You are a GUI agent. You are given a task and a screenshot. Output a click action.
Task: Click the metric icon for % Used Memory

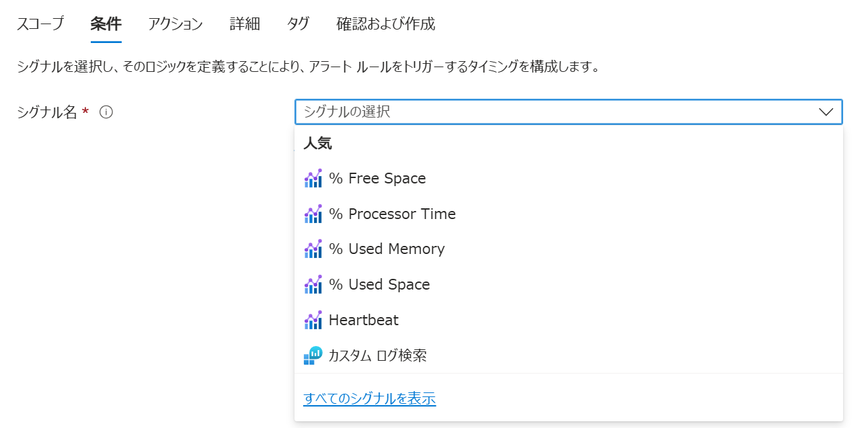click(313, 249)
